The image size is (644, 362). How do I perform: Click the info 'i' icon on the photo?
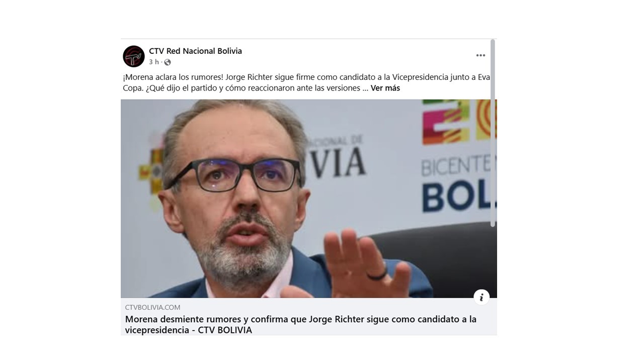pyautogui.click(x=481, y=297)
